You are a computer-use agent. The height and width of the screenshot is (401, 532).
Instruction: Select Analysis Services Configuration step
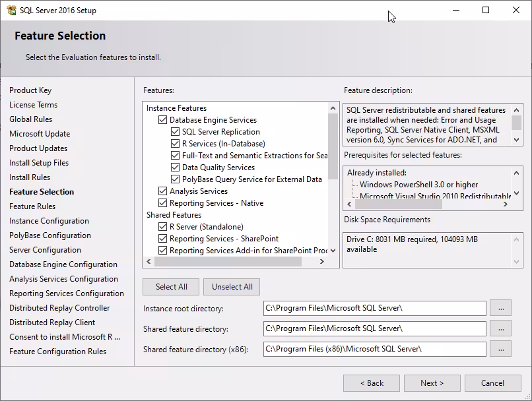64,279
